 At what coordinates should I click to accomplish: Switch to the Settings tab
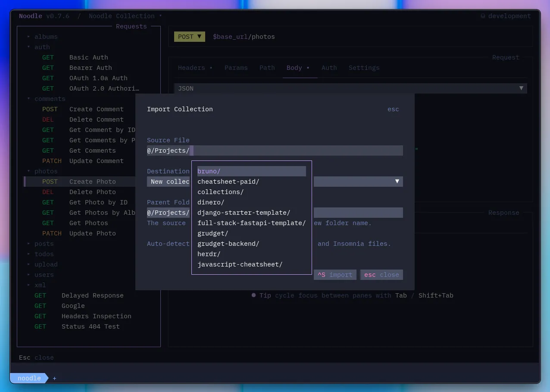(364, 68)
